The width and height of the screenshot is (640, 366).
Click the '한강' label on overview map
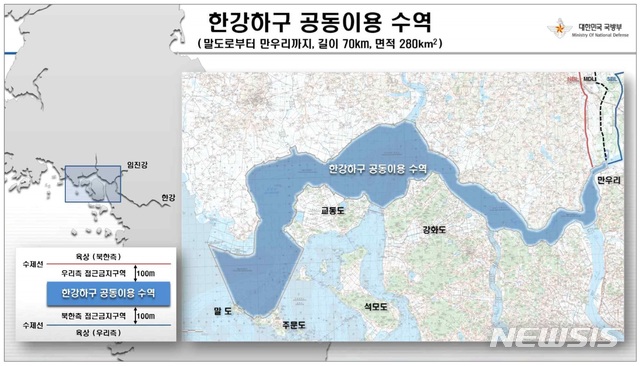click(168, 197)
